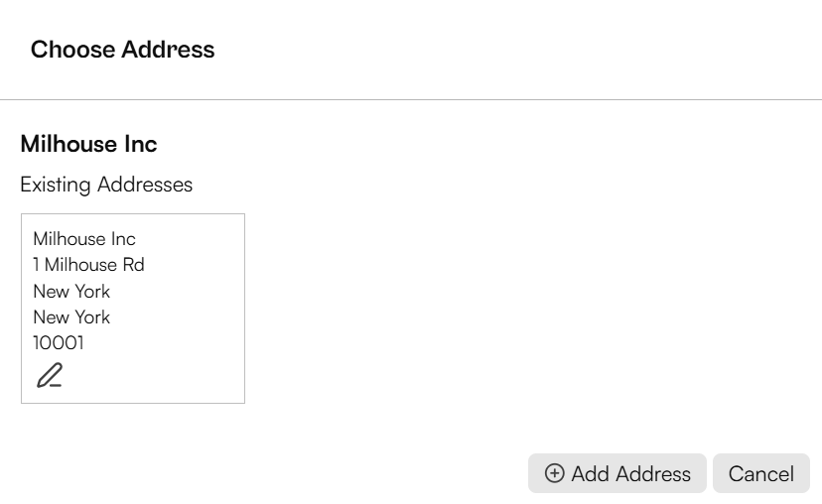This screenshot has width=822, height=504.
Task: Click the bold Milhouse Inc company heading
Action: 88,144
